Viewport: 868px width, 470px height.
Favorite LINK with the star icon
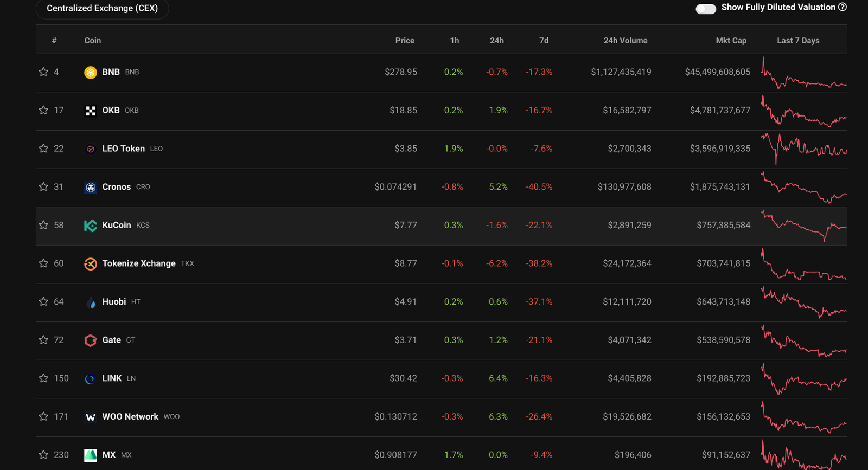[x=43, y=378]
